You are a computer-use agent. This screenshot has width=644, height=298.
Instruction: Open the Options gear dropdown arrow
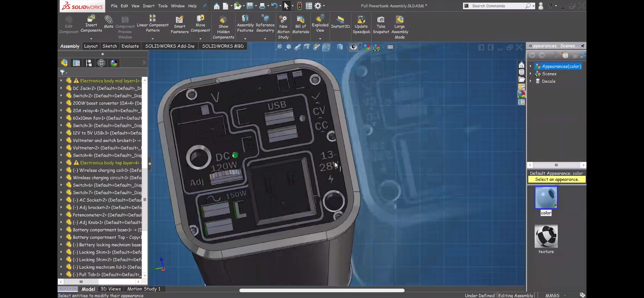pyautogui.click(x=324, y=6)
